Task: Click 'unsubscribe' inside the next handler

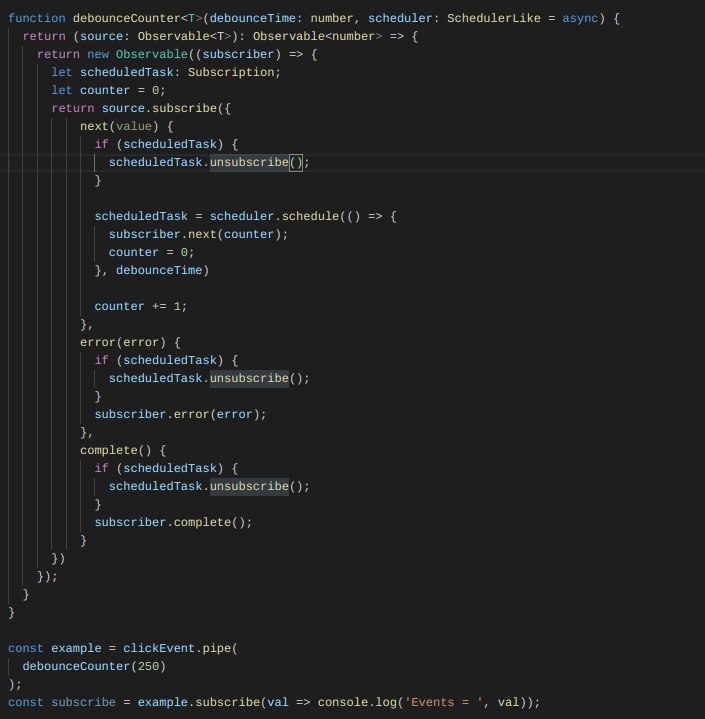Action: [x=249, y=162]
